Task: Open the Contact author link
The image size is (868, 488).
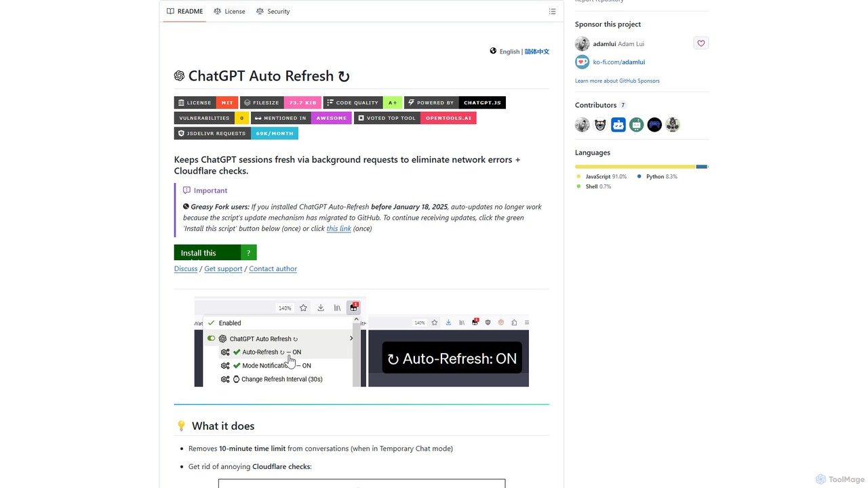Action: pos(273,269)
